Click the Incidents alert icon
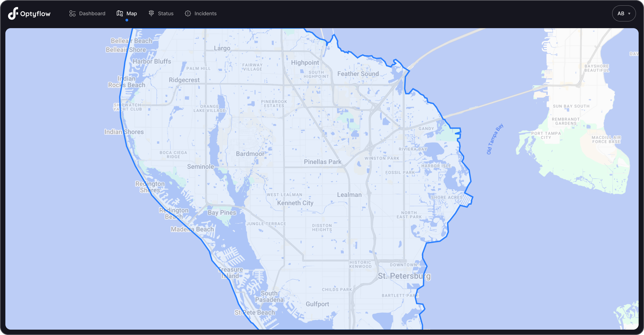This screenshot has height=335, width=644. click(x=187, y=13)
